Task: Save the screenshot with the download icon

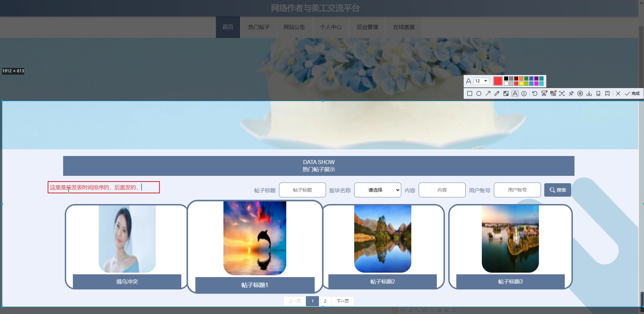Action: pos(589,93)
